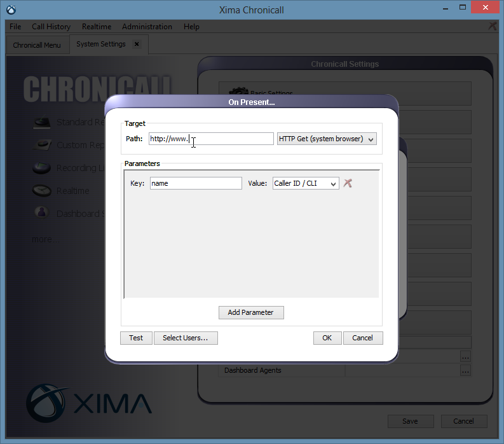Click the ellipsis button above Dashboard Agents row

tap(465, 356)
